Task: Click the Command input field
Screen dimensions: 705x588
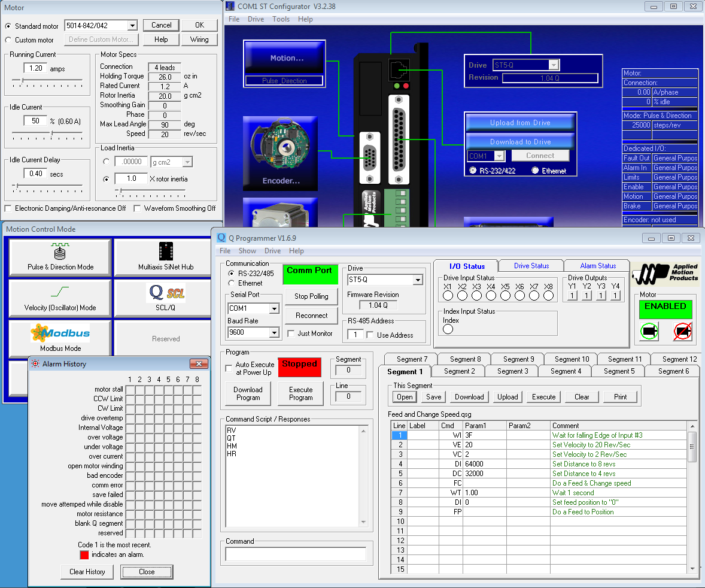Action: [x=296, y=554]
